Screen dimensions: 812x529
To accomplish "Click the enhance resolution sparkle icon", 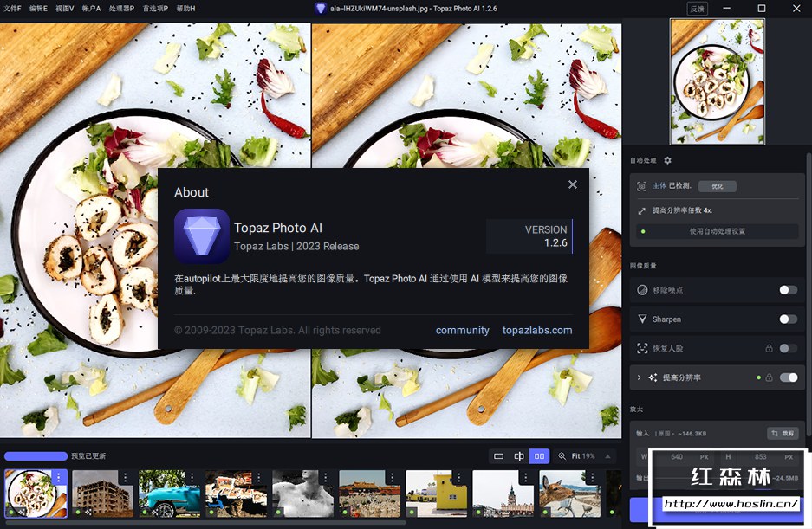I will tap(653, 377).
